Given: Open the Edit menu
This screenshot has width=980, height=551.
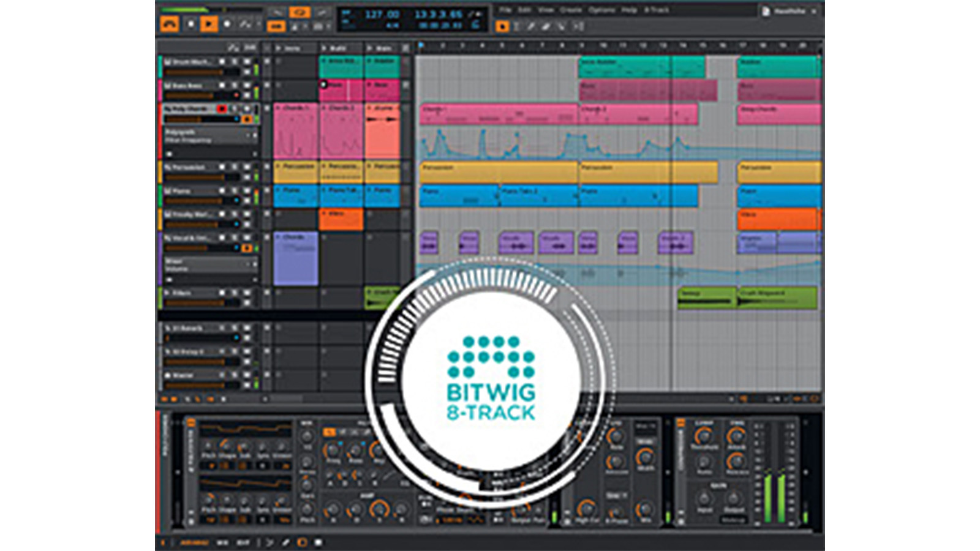Looking at the screenshot, I should [x=525, y=10].
